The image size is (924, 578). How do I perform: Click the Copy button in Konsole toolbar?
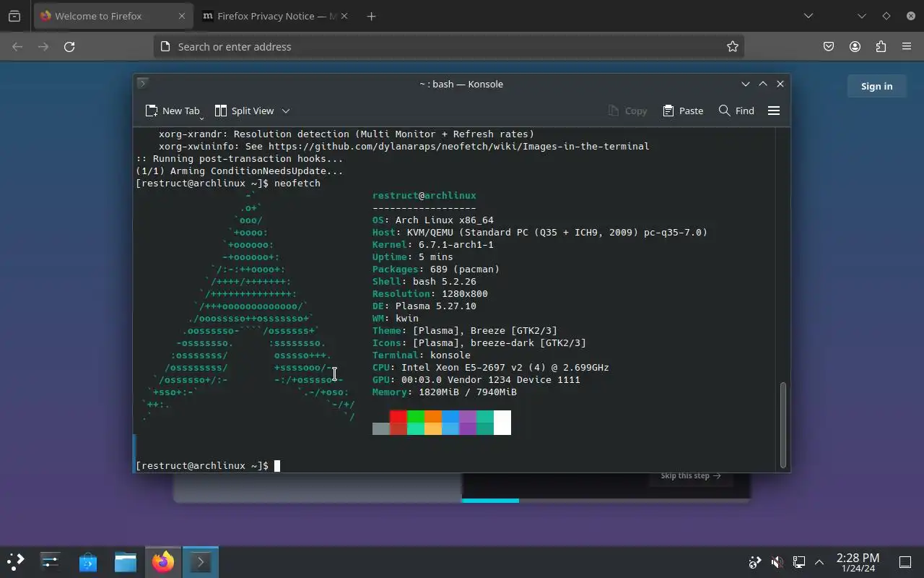click(627, 111)
